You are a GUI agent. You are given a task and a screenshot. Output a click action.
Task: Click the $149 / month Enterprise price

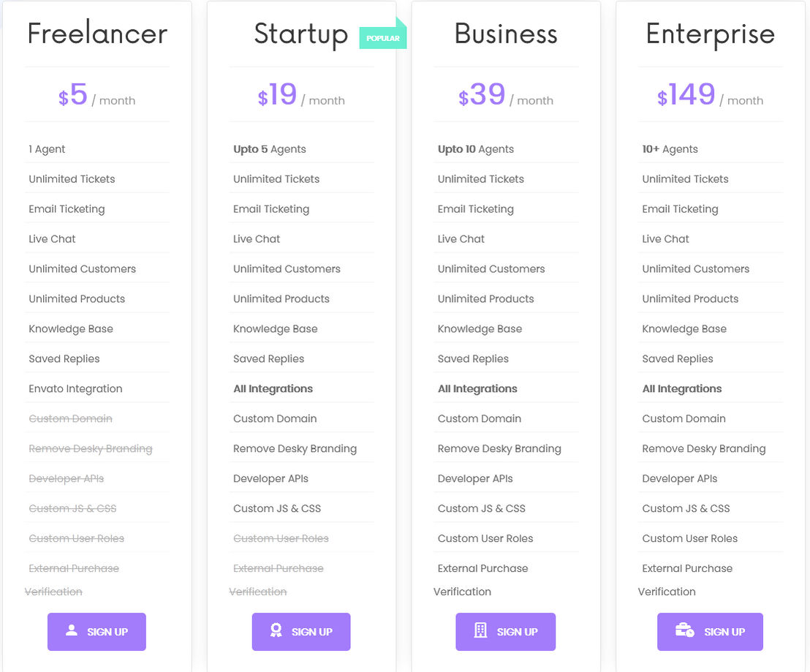711,95
